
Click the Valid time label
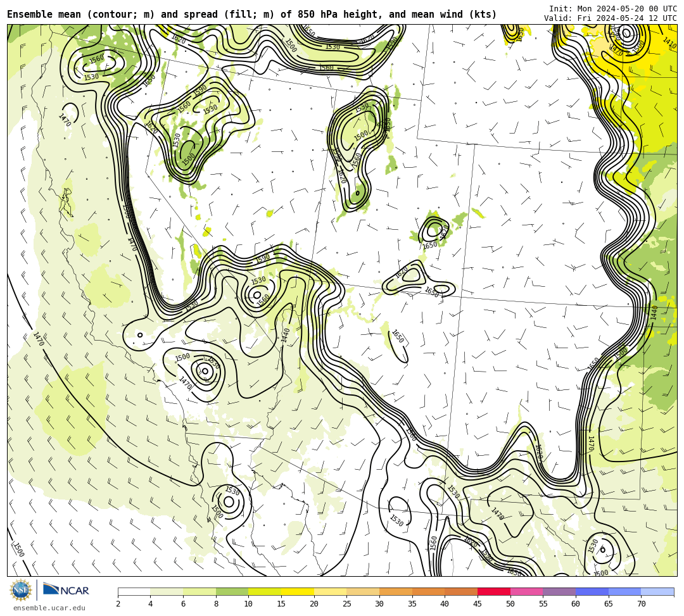[611, 18]
